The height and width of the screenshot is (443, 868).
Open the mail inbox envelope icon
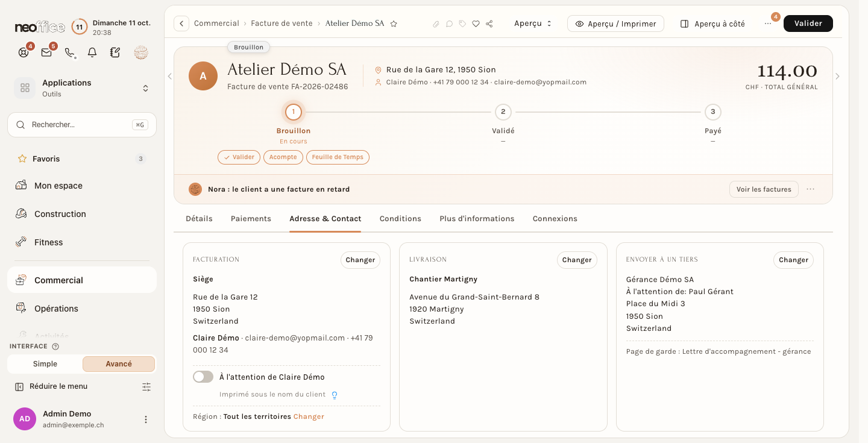pyautogui.click(x=46, y=52)
